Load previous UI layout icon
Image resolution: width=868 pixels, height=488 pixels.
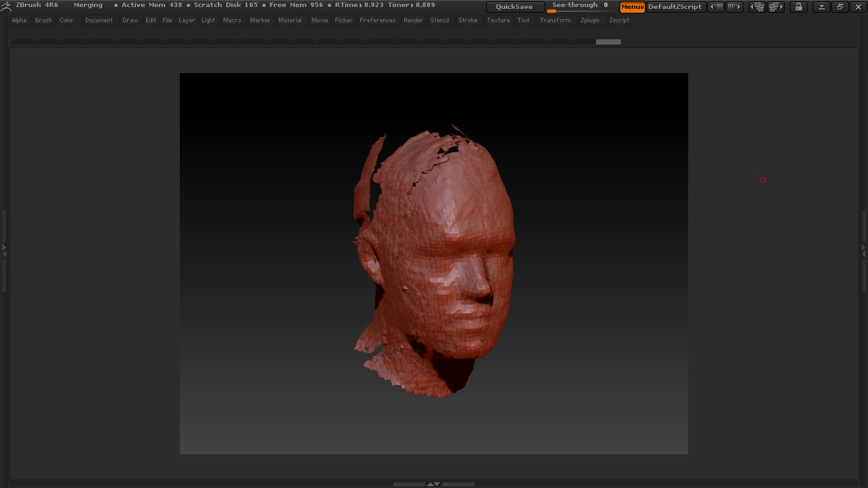(757, 7)
